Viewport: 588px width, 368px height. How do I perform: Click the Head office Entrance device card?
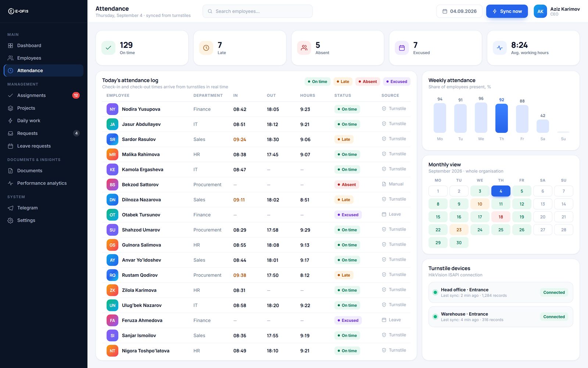(x=501, y=293)
